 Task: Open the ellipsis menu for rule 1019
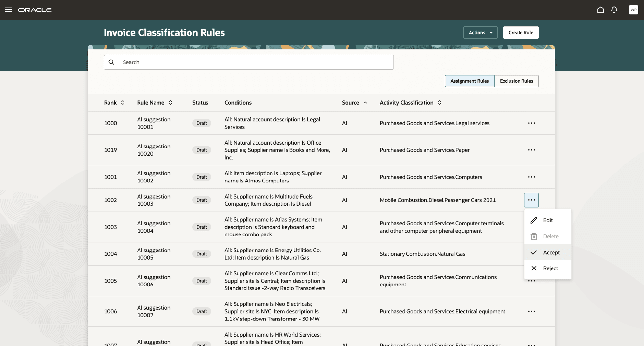[531, 150]
